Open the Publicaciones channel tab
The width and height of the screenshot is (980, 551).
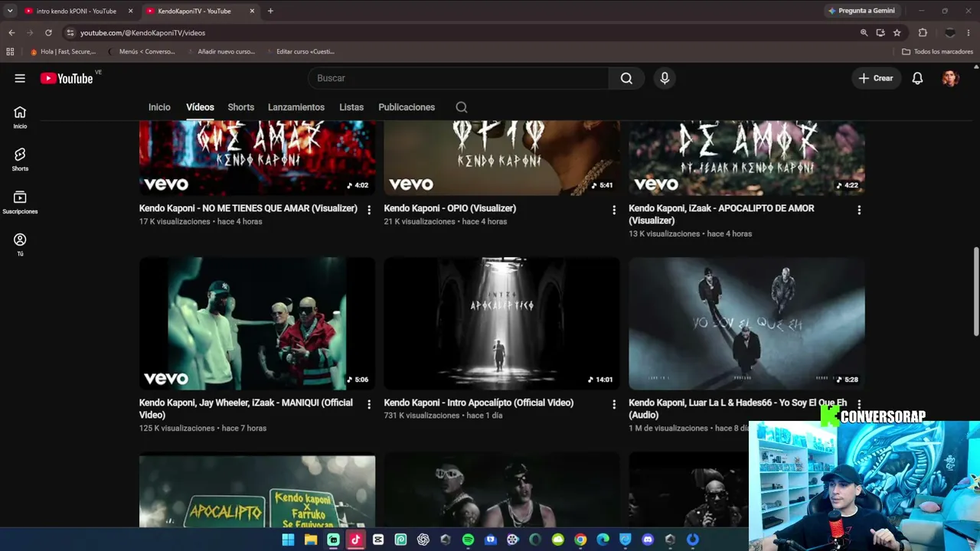pyautogui.click(x=407, y=107)
